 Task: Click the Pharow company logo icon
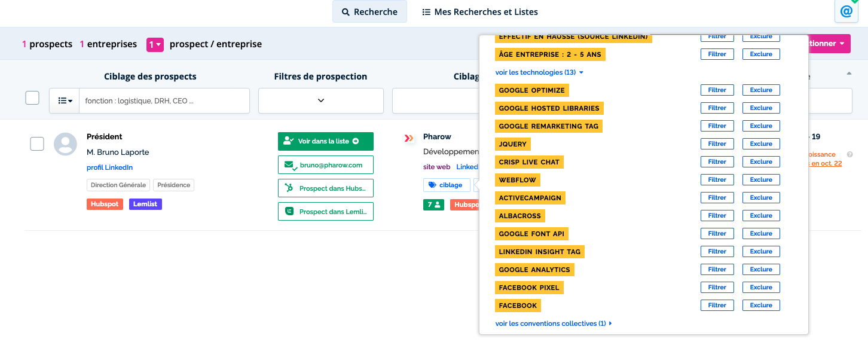409,138
